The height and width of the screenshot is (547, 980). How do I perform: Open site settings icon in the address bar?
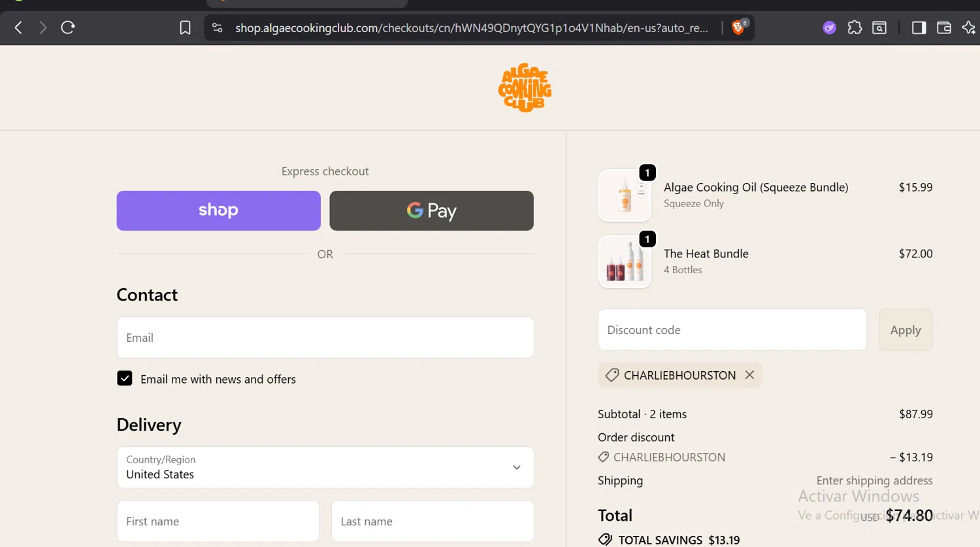tap(218, 27)
